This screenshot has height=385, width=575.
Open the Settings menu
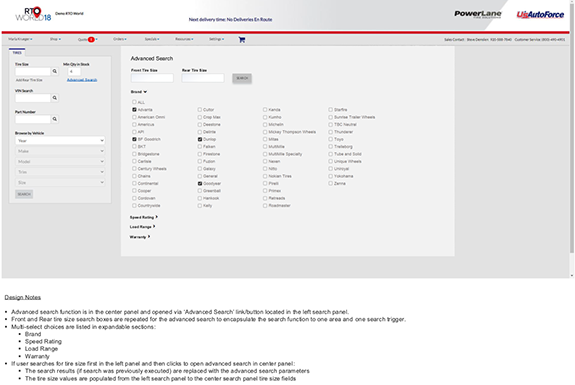(216, 39)
